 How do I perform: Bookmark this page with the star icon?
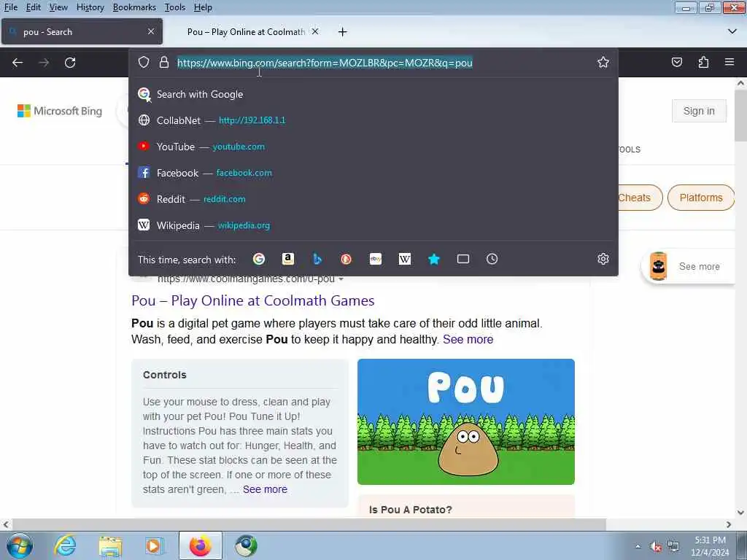point(603,63)
